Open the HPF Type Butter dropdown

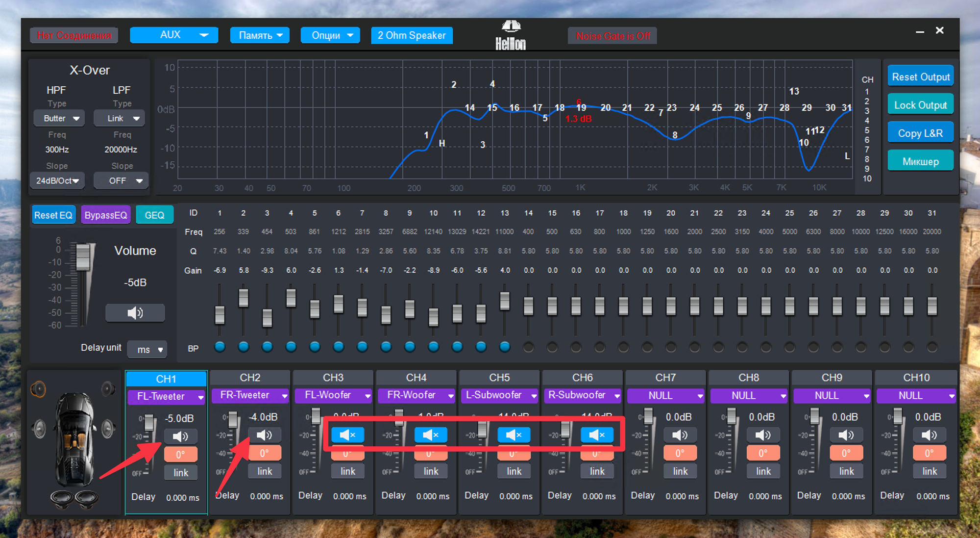[x=59, y=118]
